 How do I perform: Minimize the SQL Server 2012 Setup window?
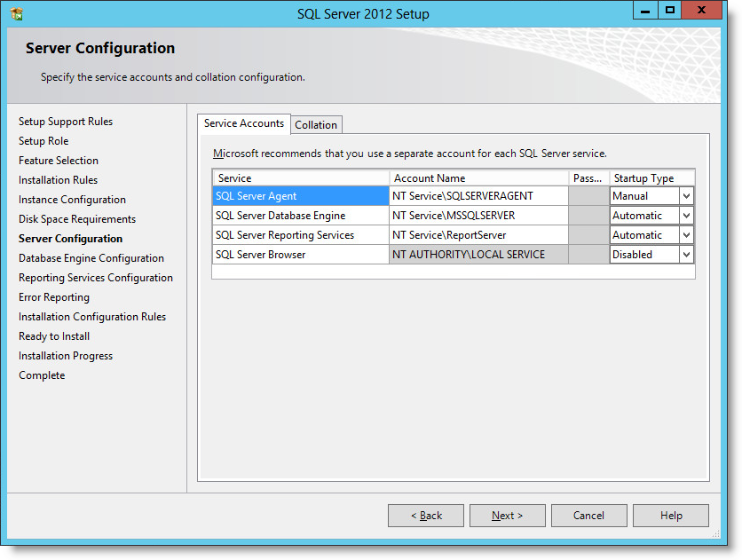(x=645, y=10)
